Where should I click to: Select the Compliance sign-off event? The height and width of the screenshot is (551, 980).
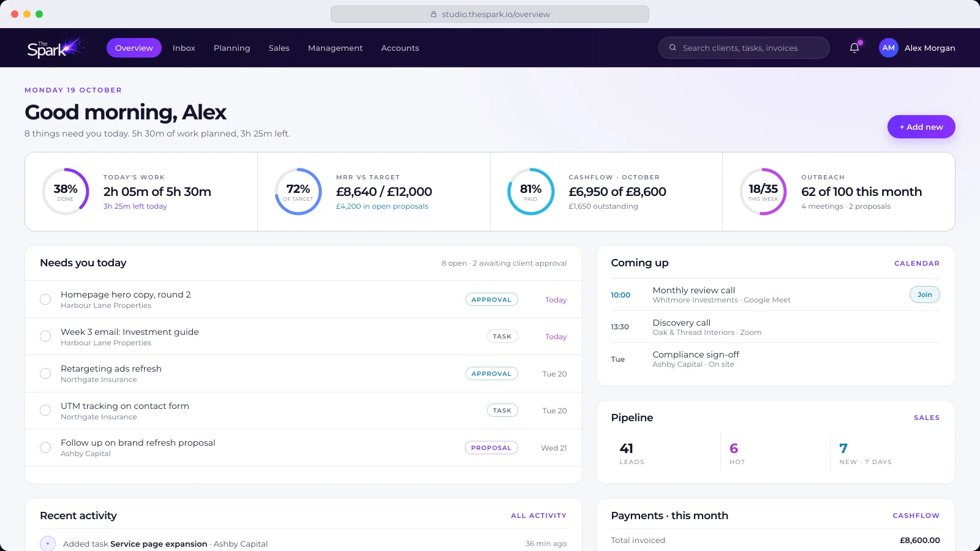click(x=775, y=359)
